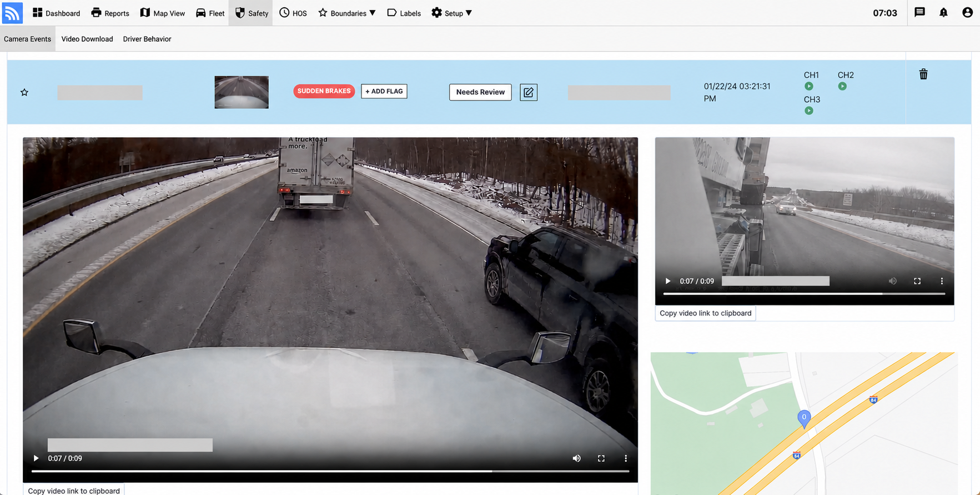The image size is (980, 495).
Task: Add a flag to the event
Action: click(384, 91)
